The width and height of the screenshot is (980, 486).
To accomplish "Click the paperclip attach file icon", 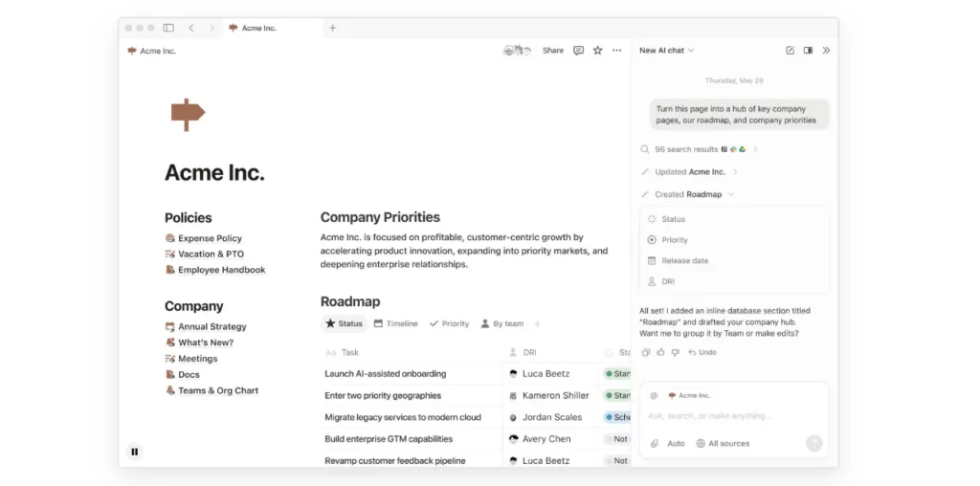I will click(x=655, y=444).
